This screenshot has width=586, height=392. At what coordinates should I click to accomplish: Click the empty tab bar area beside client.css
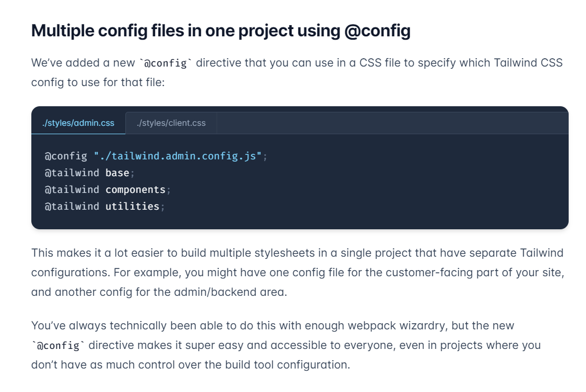[x=392, y=123]
